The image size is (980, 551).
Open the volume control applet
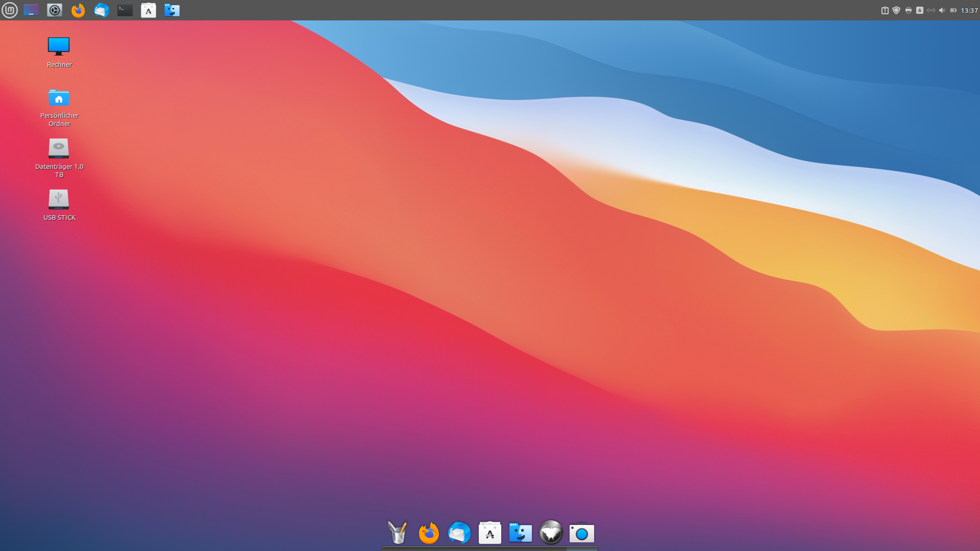pos(942,10)
